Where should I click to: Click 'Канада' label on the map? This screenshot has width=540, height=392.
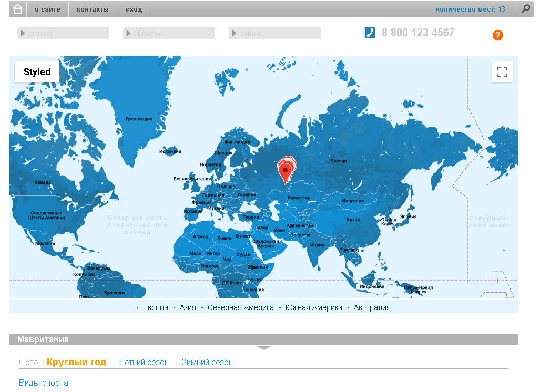tap(43, 182)
